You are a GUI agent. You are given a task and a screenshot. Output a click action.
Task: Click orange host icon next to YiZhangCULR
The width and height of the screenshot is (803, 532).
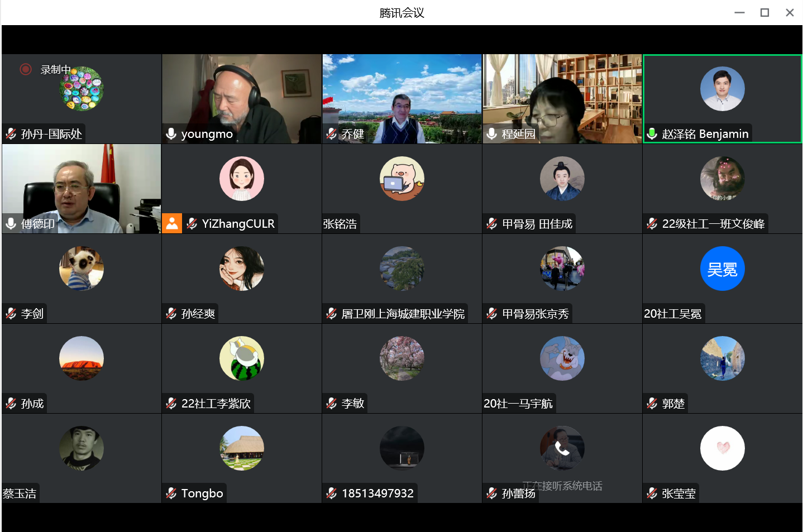tap(172, 224)
